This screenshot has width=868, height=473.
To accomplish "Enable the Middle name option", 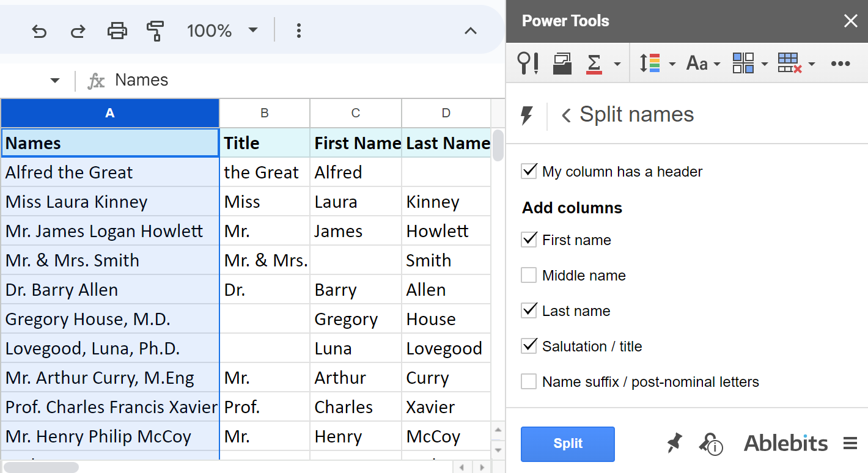I will 528,275.
